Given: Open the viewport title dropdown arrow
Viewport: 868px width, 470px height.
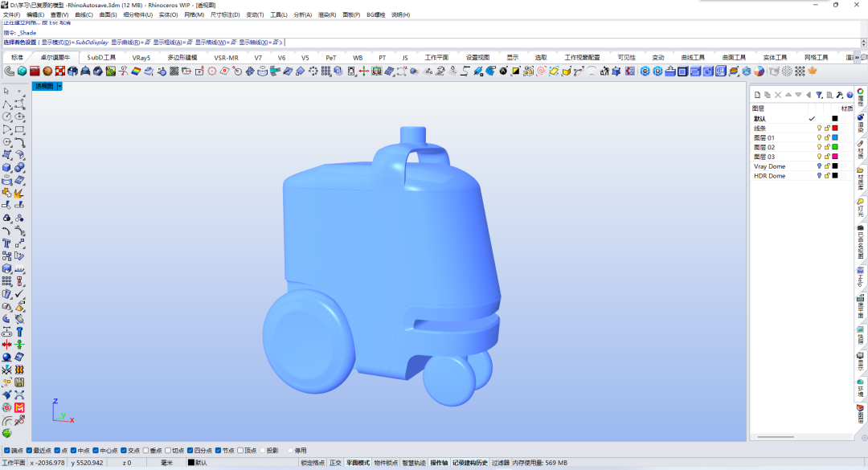Looking at the screenshot, I should (59, 86).
